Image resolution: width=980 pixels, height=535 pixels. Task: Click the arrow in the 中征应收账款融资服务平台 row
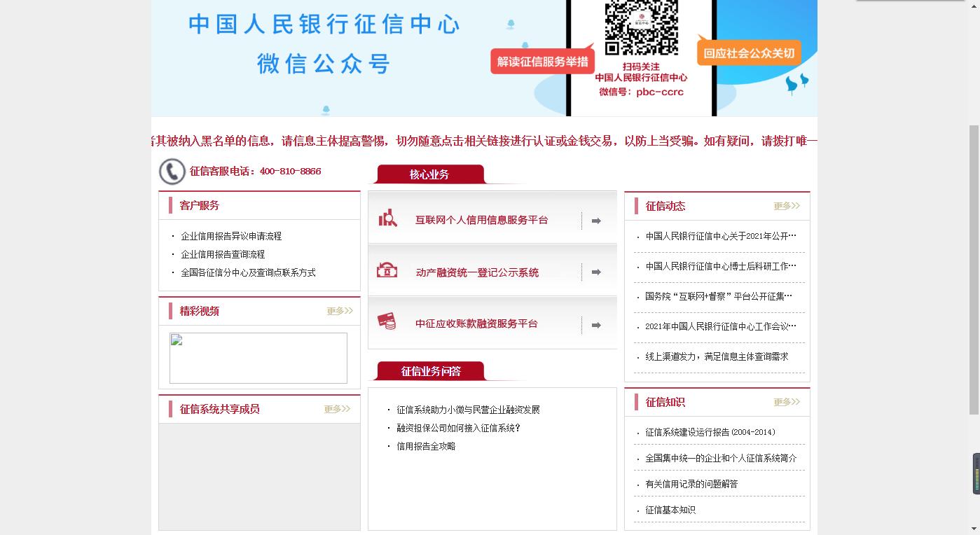[x=596, y=325]
